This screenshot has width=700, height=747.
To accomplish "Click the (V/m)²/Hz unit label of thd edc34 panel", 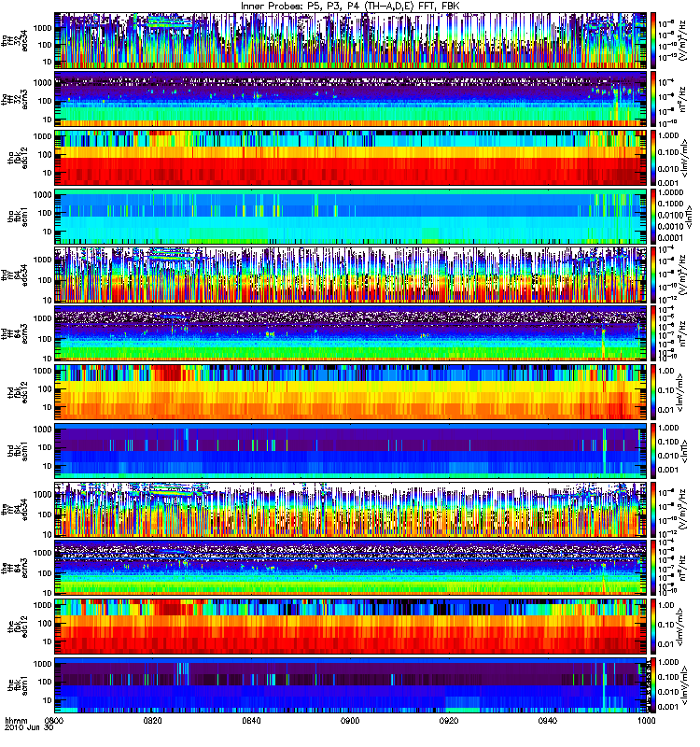I will coord(684,275).
